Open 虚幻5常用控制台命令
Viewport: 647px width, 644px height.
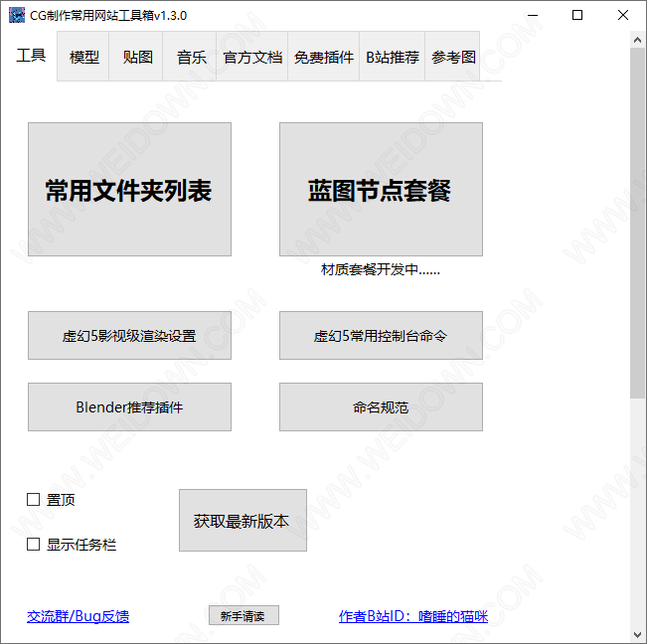(381, 336)
